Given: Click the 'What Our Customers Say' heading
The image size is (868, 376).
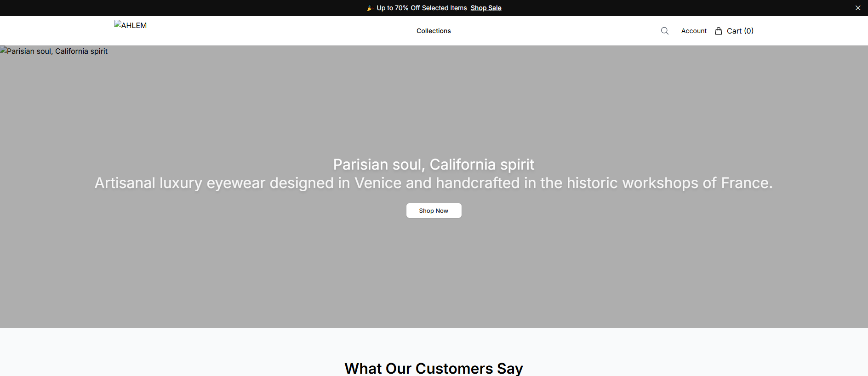Looking at the screenshot, I should (434, 368).
